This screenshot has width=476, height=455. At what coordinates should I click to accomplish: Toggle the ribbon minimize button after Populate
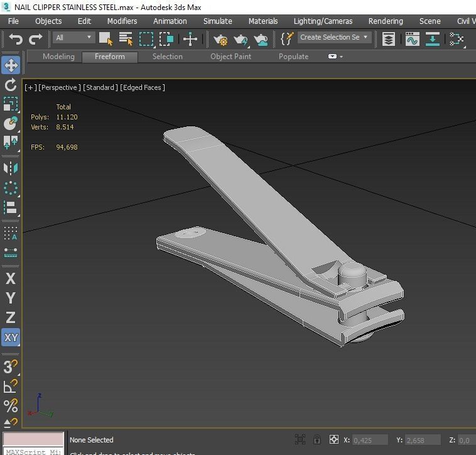332,57
